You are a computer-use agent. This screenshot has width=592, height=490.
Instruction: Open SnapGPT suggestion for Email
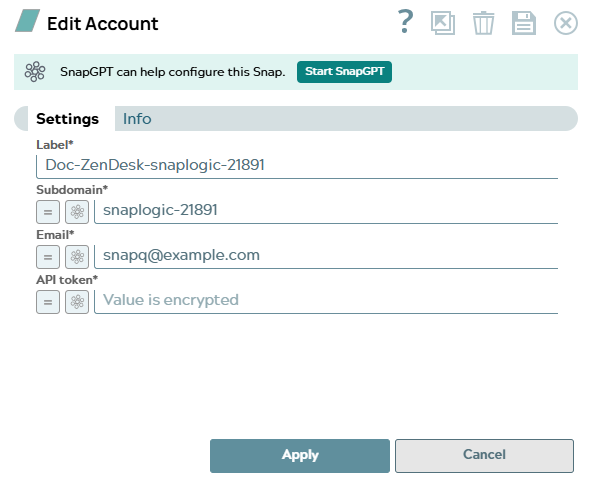pyautogui.click(x=77, y=257)
